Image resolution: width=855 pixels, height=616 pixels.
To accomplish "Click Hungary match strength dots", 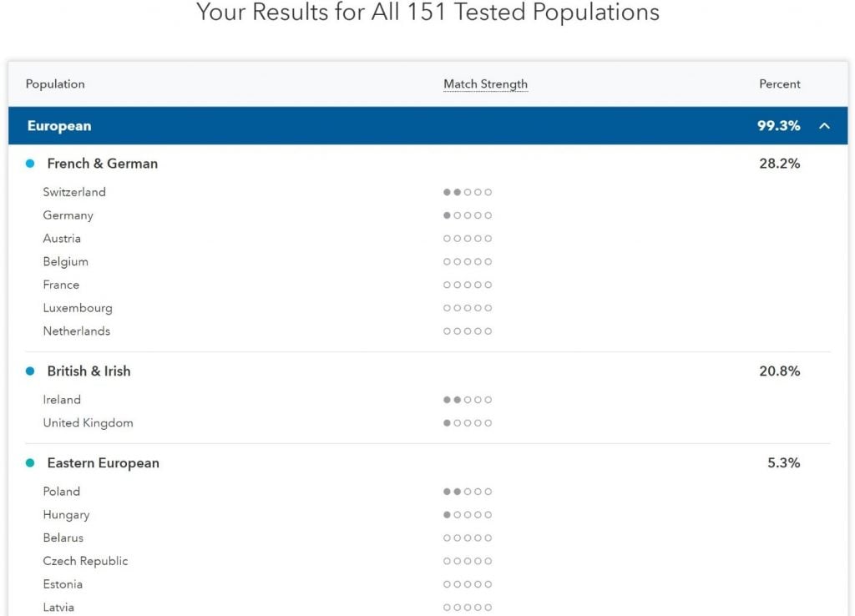I will point(468,515).
